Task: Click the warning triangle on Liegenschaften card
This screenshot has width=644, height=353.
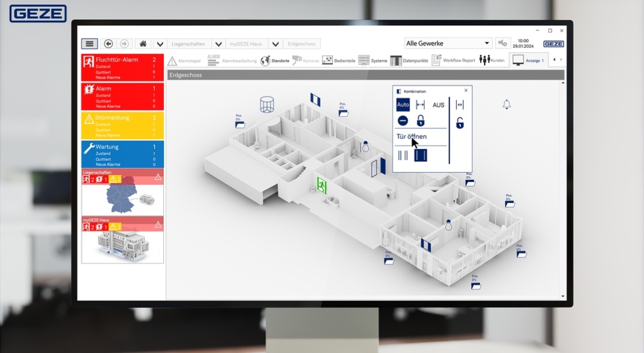Action: (158, 177)
